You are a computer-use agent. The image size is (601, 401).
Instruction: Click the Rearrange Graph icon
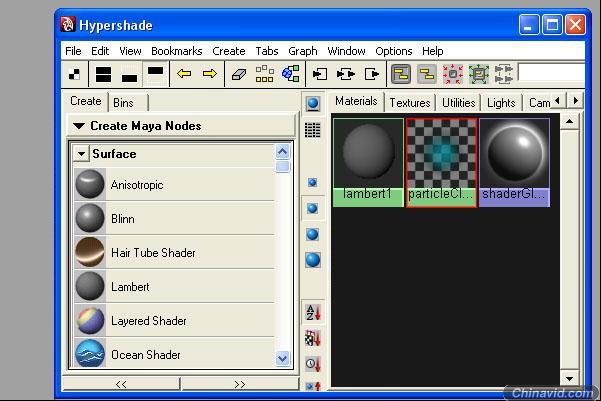coord(264,74)
